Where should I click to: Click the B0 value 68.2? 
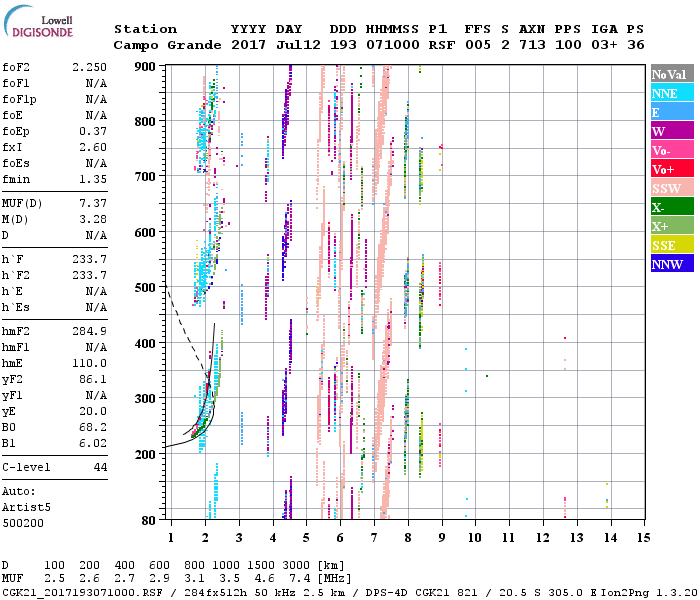[x=93, y=428]
